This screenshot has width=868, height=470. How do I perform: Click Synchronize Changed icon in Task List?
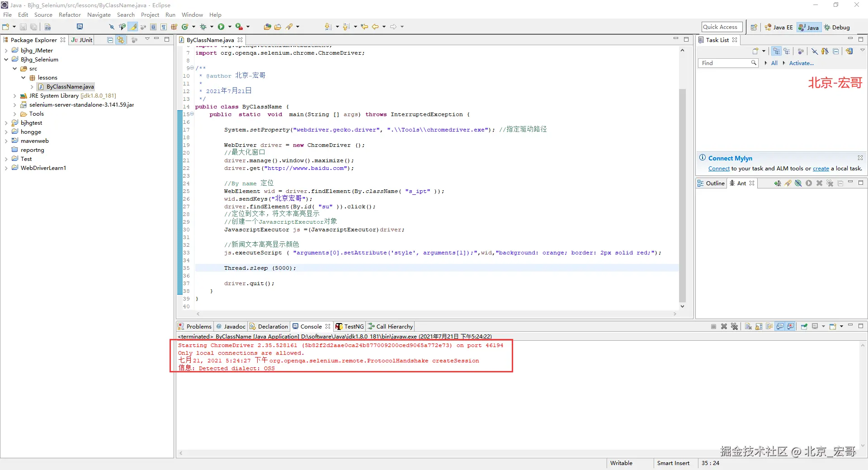pos(849,51)
